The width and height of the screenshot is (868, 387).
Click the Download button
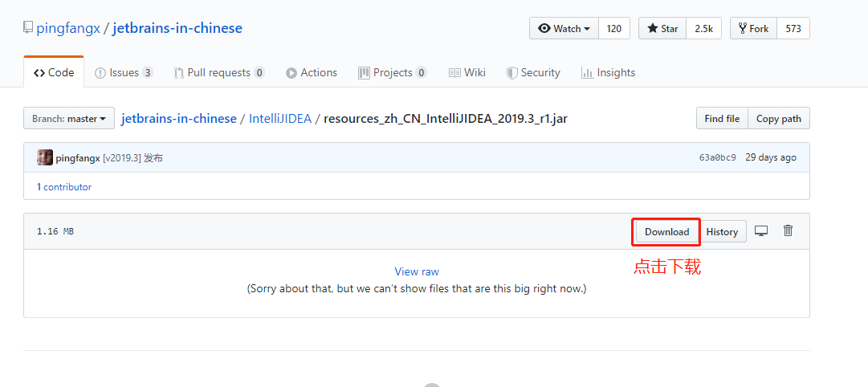[x=667, y=231]
